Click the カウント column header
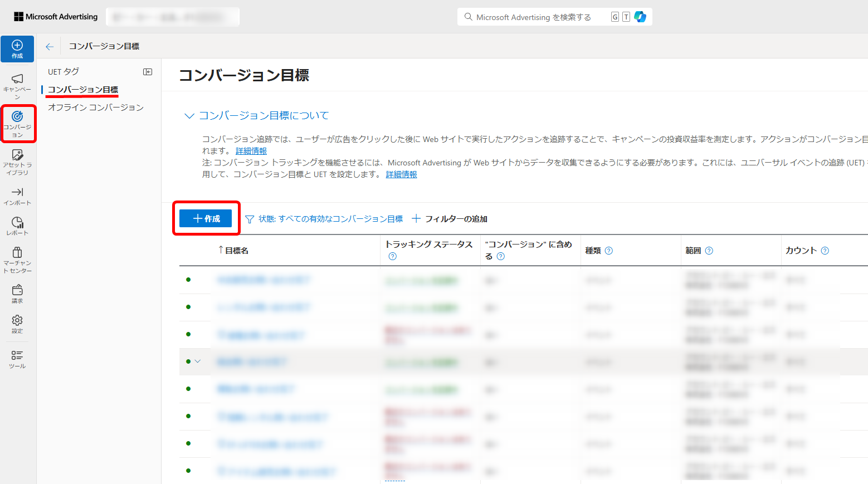 click(801, 251)
